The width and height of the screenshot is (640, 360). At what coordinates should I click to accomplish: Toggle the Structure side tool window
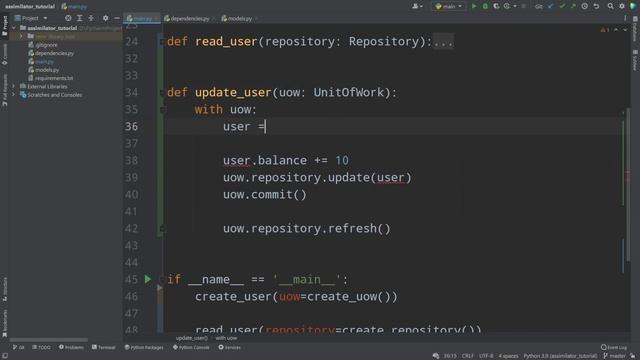coord(4,289)
